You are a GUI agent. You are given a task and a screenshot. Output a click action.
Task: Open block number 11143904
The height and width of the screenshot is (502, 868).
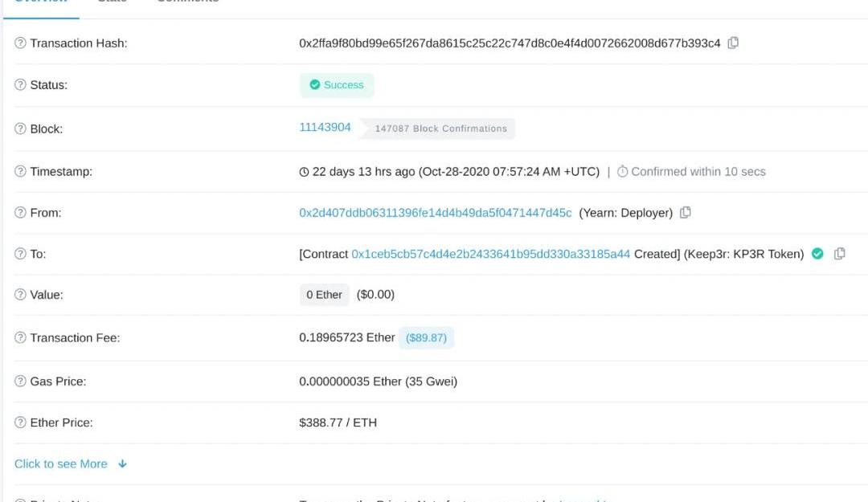pyautogui.click(x=325, y=128)
